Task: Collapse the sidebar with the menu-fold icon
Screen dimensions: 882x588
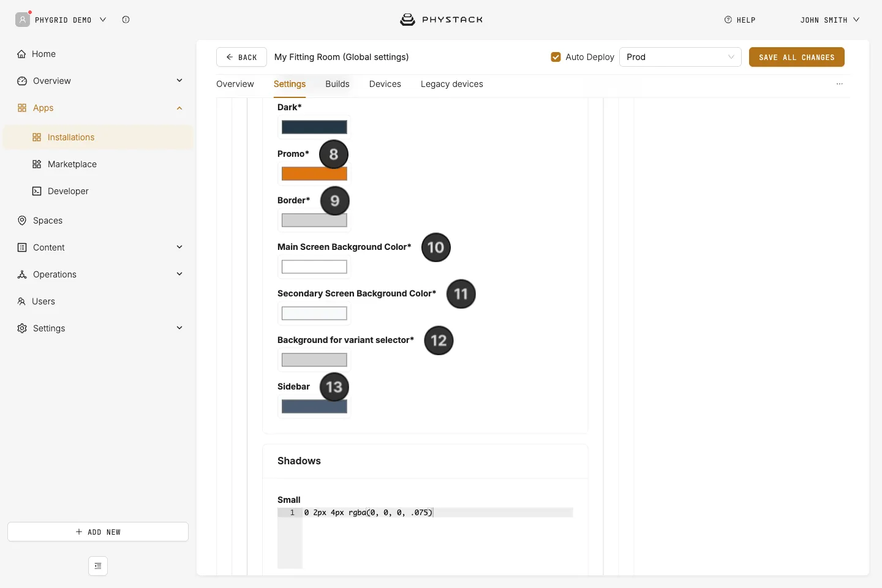Action: pyautogui.click(x=98, y=566)
